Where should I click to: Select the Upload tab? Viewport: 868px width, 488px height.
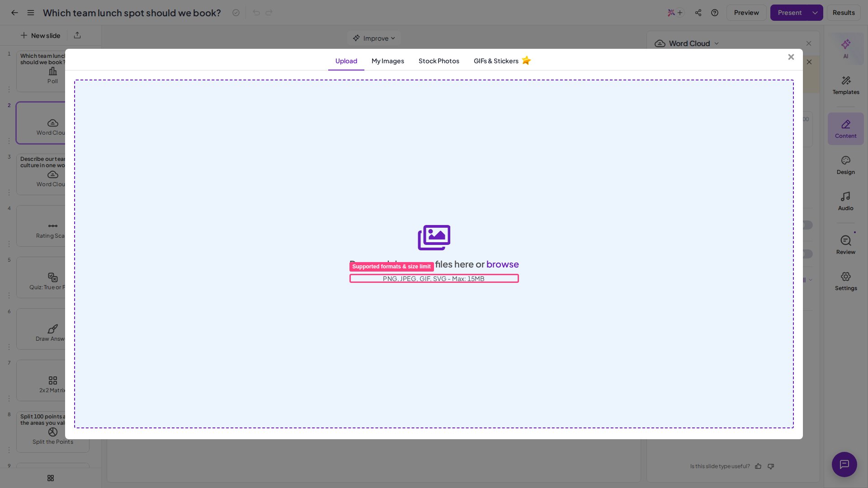click(x=346, y=61)
